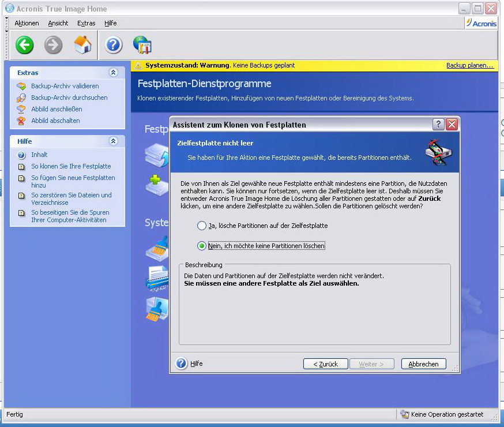This screenshot has width=504, height=427.
Task: Click the Inhalt help icon in sidebar
Action: click(21, 155)
